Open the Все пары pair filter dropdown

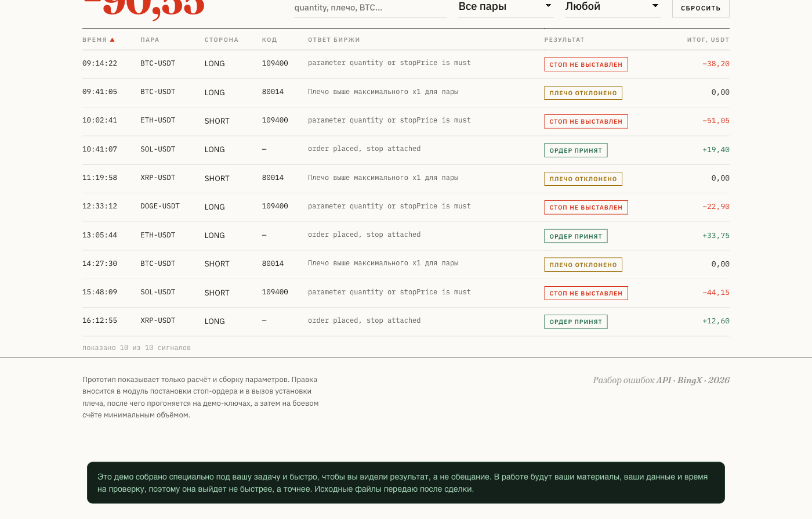(x=506, y=7)
